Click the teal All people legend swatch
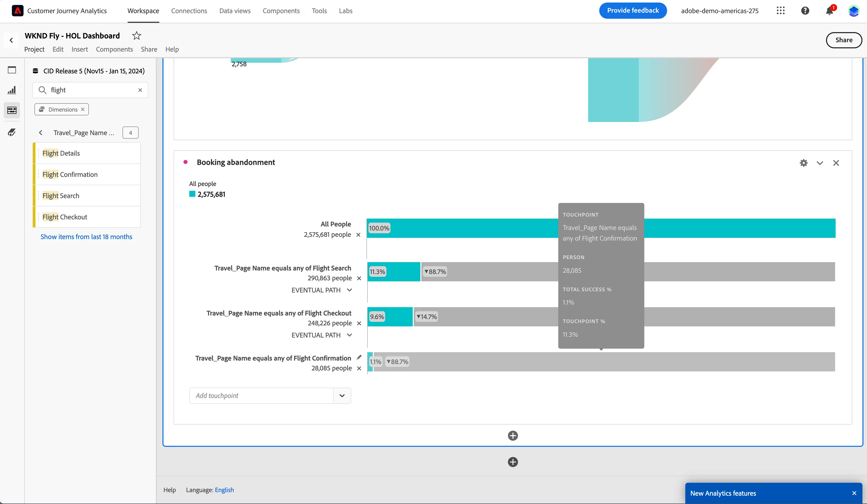The height and width of the screenshot is (504, 867). [x=192, y=194]
